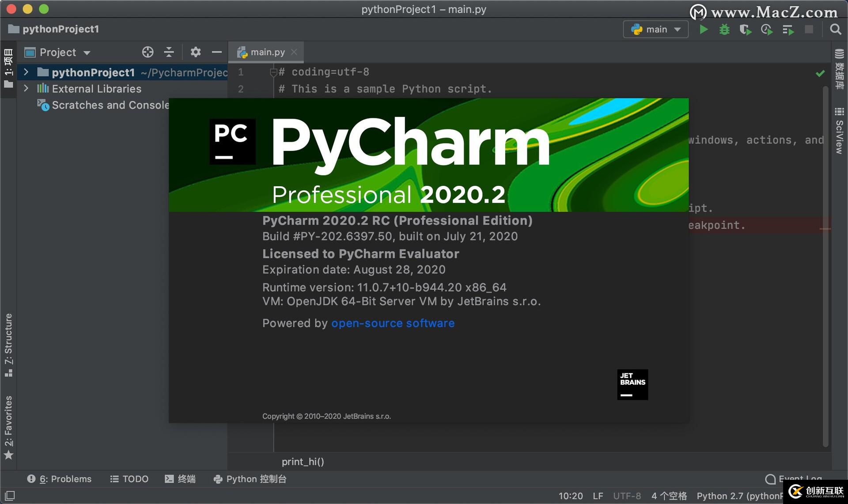Click the profile run icon
This screenshot has width=848, height=504.
point(767,30)
